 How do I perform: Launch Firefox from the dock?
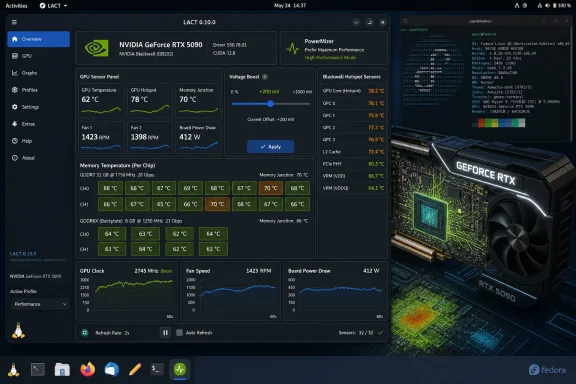coord(87,369)
